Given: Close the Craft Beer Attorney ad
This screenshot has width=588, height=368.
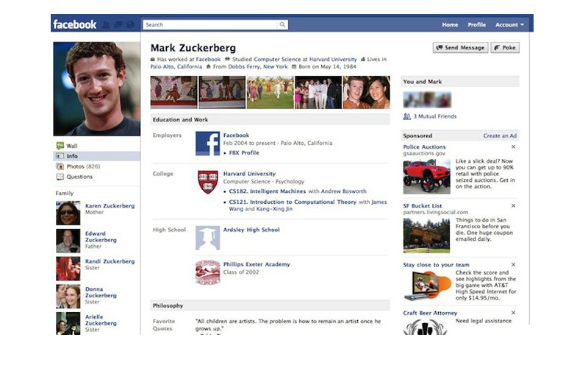Looking at the screenshot, I should click(x=513, y=312).
